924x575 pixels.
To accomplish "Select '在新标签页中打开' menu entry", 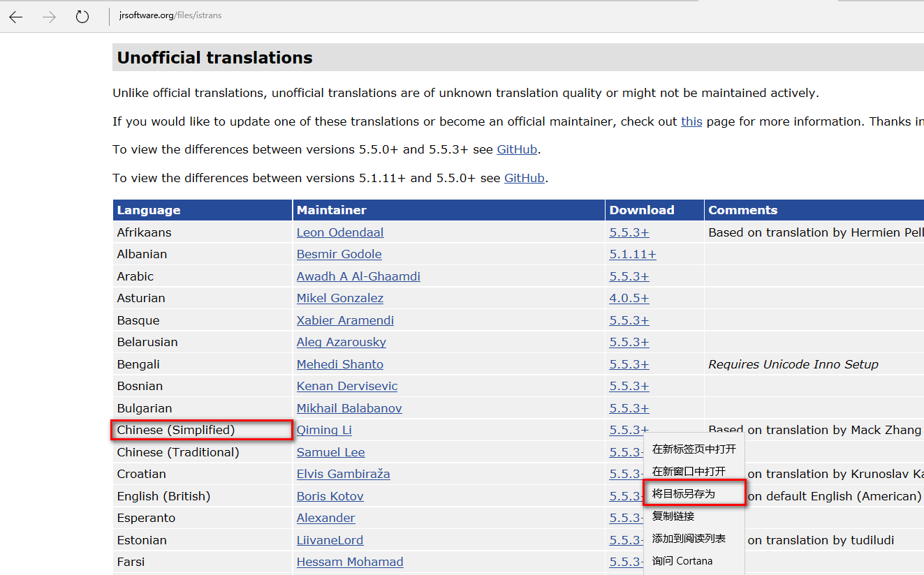I will click(694, 449).
